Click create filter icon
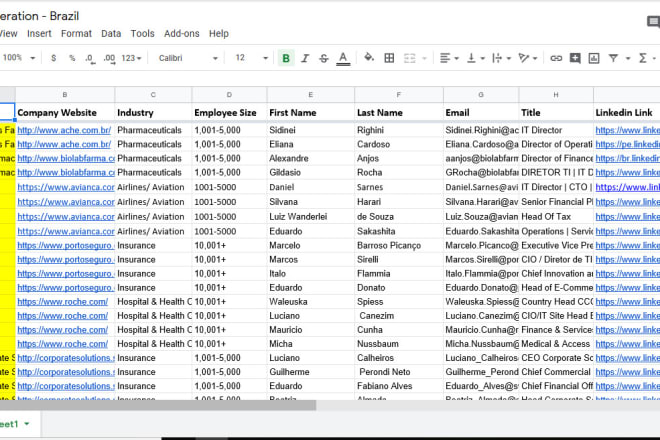The height and width of the screenshot is (440, 660). 613,58
